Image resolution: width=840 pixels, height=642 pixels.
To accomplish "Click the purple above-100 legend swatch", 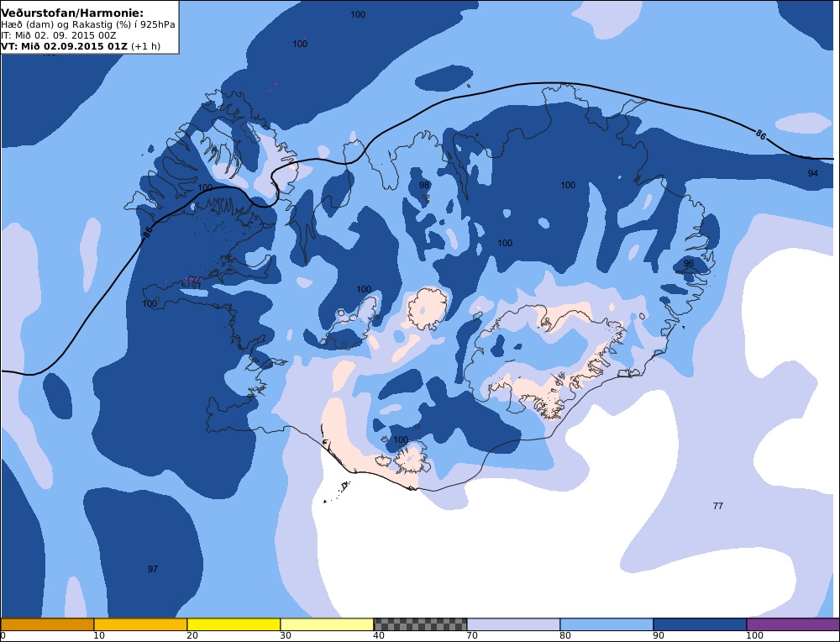I will (793, 624).
